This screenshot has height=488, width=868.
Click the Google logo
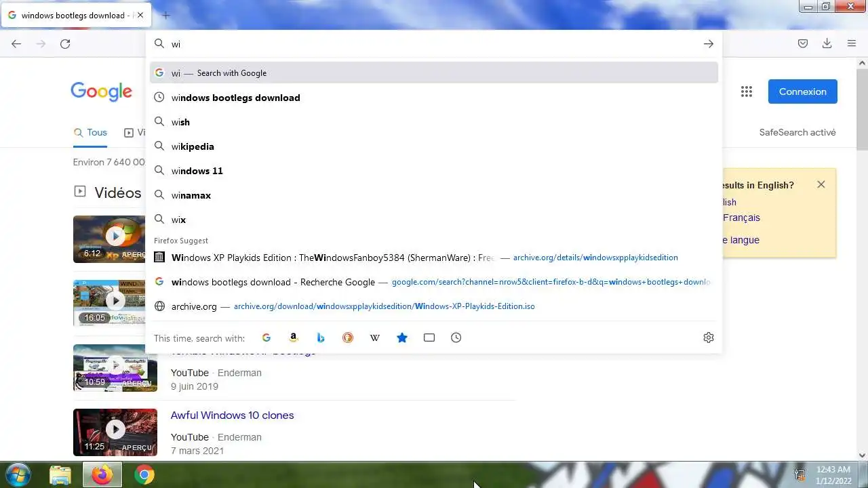pyautogui.click(x=102, y=91)
